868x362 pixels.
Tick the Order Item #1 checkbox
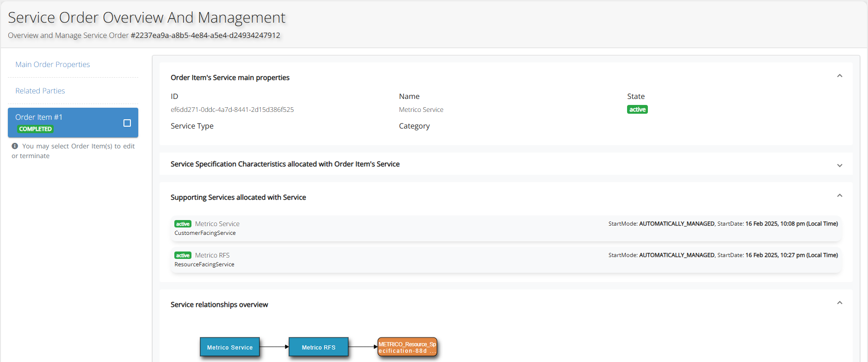pyautogui.click(x=127, y=123)
